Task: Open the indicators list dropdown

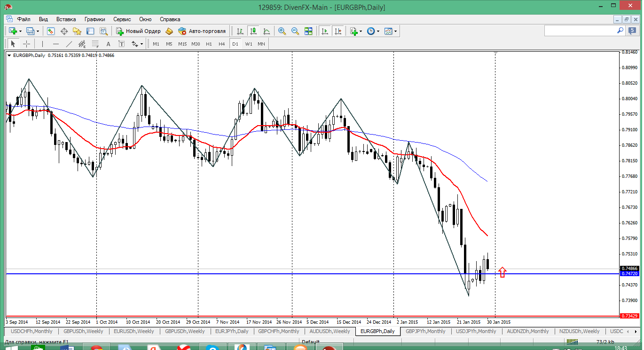Action: 361,31
